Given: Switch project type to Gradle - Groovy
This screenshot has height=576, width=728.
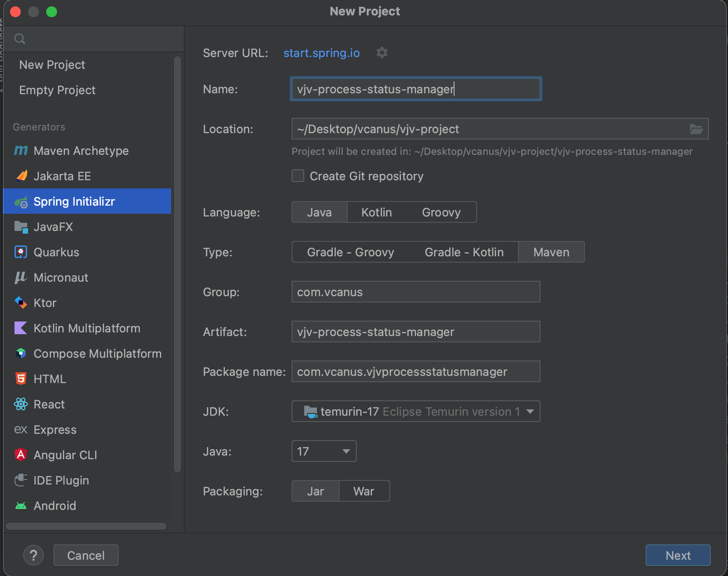Looking at the screenshot, I should pos(350,252).
